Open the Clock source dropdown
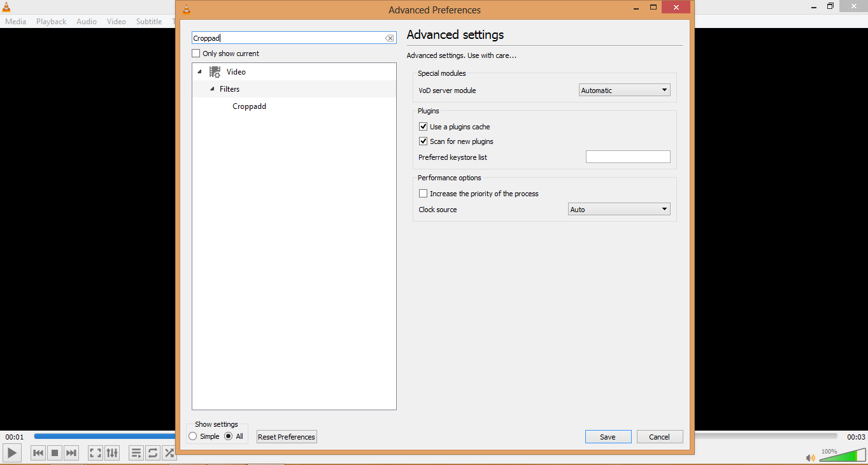Image resolution: width=868 pixels, height=465 pixels. [x=619, y=210]
